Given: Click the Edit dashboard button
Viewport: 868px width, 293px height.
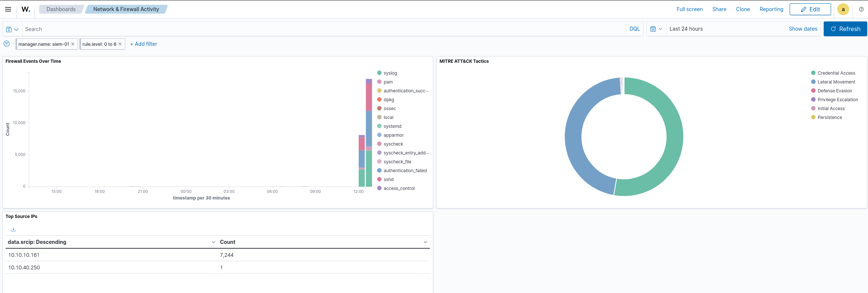Looking at the screenshot, I should pyautogui.click(x=810, y=9).
